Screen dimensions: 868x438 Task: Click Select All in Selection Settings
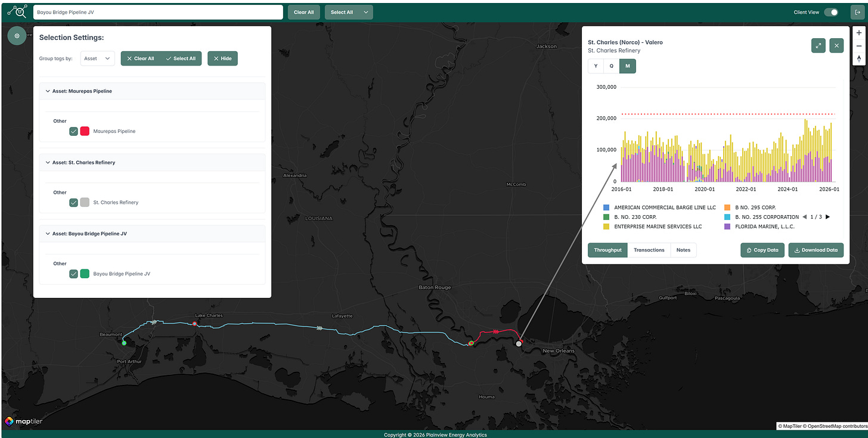181,58
